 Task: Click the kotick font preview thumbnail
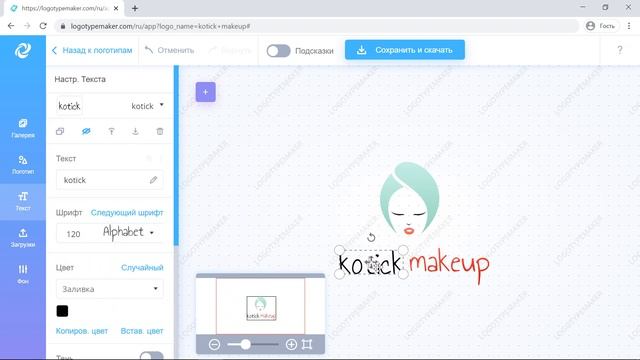point(69,106)
